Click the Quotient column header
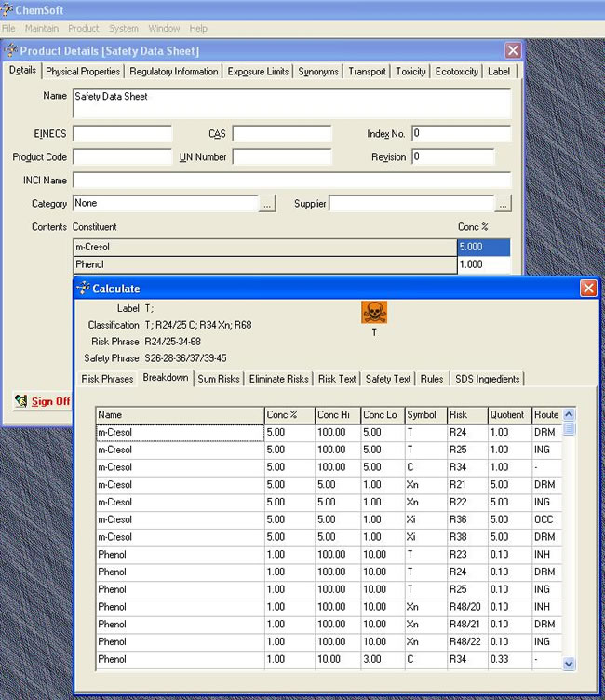This screenshot has width=605, height=700. click(x=510, y=415)
